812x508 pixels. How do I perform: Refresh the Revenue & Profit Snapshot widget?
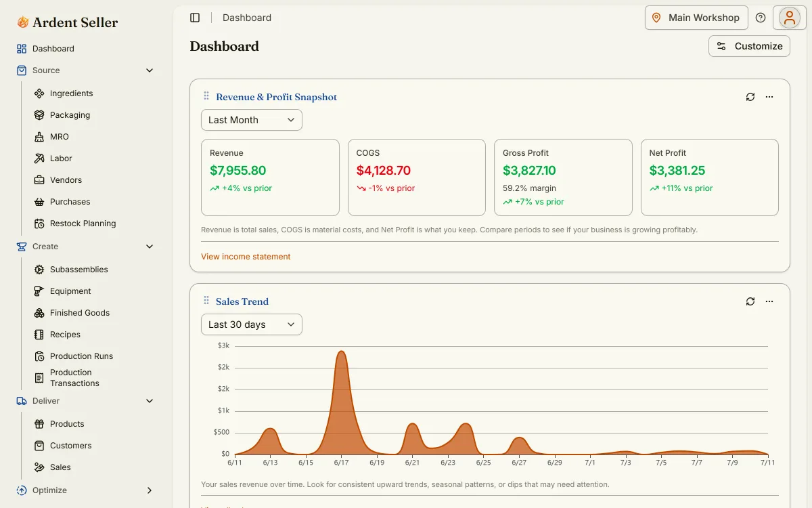(x=750, y=97)
